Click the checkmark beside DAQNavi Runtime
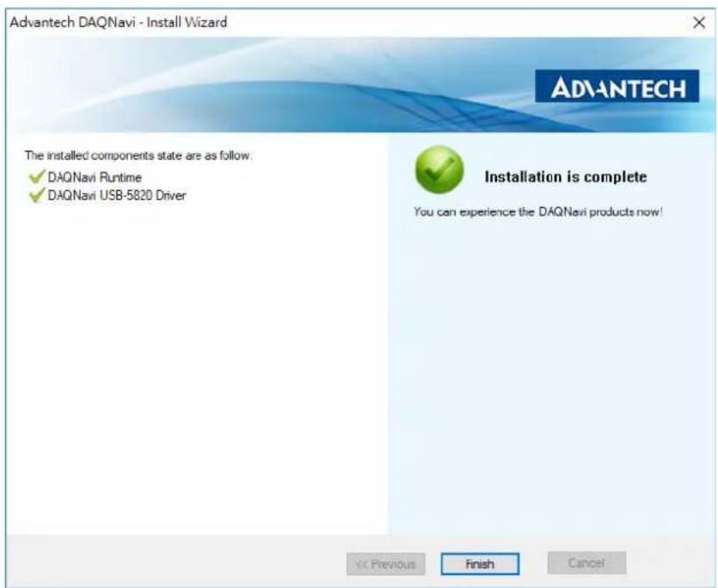718x588 pixels. coord(37,176)
